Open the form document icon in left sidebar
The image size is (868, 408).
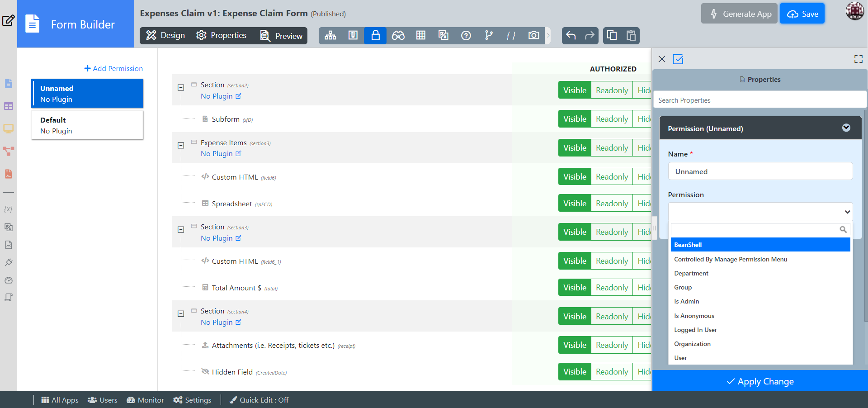(9, 84)
